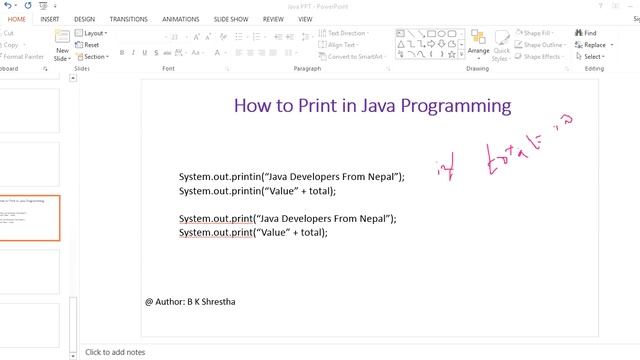Open Text Direction dropdown

343,33
